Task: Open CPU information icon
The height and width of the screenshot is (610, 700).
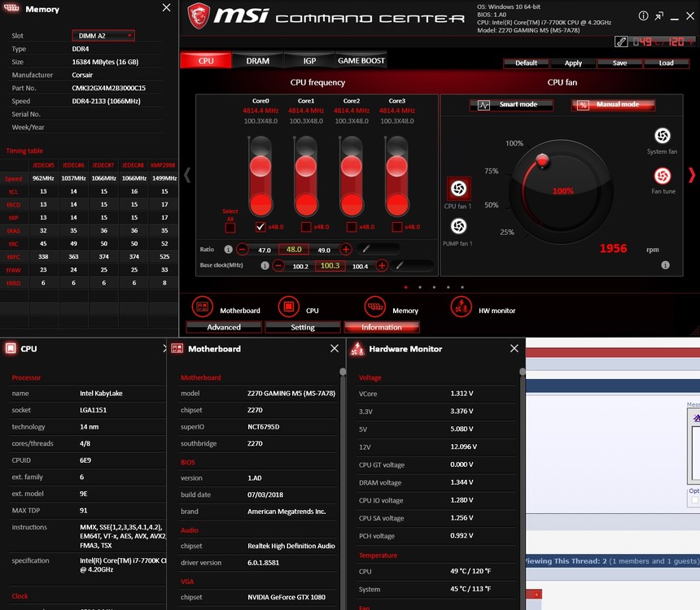Action: pos(289,307)
